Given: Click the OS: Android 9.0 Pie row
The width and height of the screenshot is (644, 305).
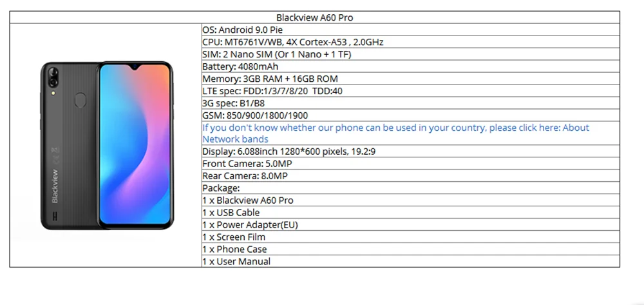Looking at the screenshot, I should pos(411,30).
